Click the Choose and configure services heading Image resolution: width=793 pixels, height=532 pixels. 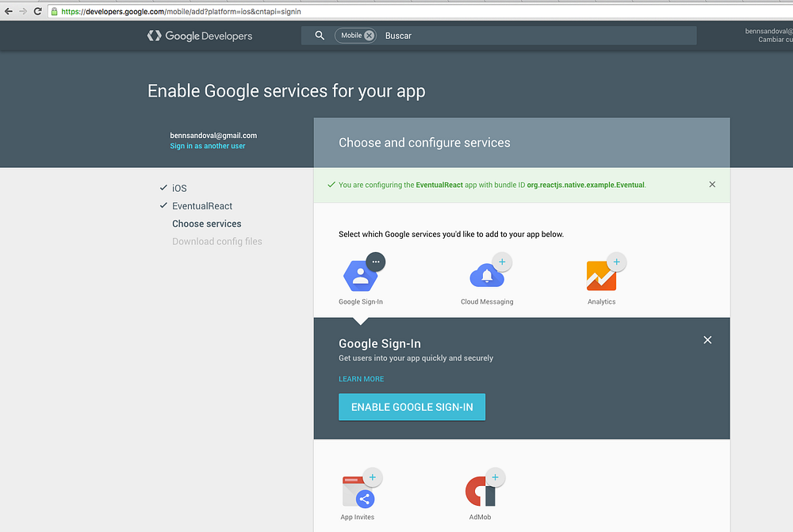click(424, 143)
